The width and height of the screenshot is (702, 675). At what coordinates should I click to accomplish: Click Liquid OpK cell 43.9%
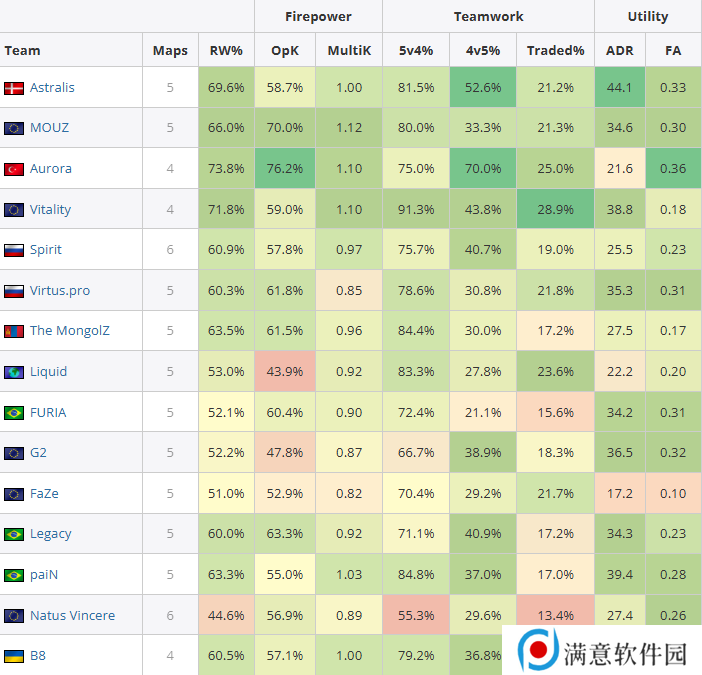pos(285,372)
